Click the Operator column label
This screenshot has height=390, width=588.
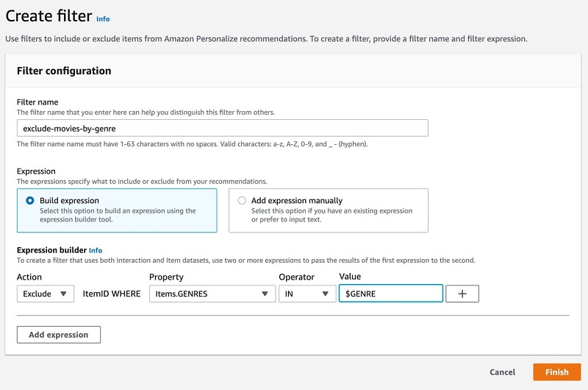pos(296,277)
